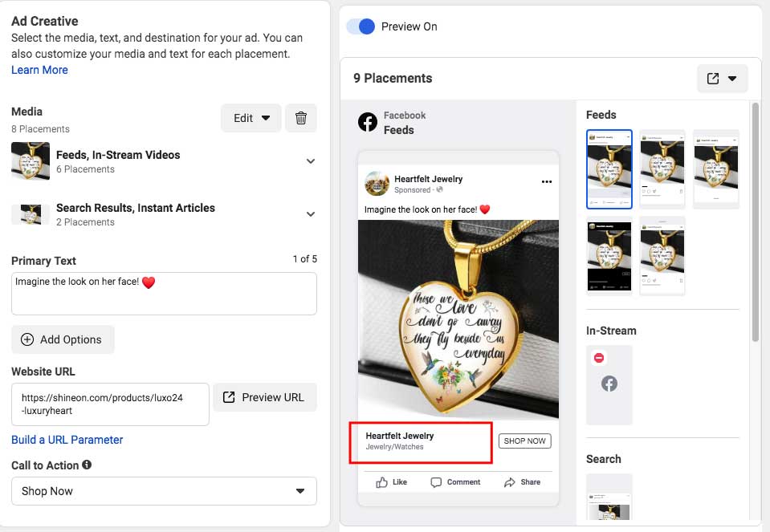Select the dark background Feeds thumbnail
770x532 pixels.
point(609,256)
